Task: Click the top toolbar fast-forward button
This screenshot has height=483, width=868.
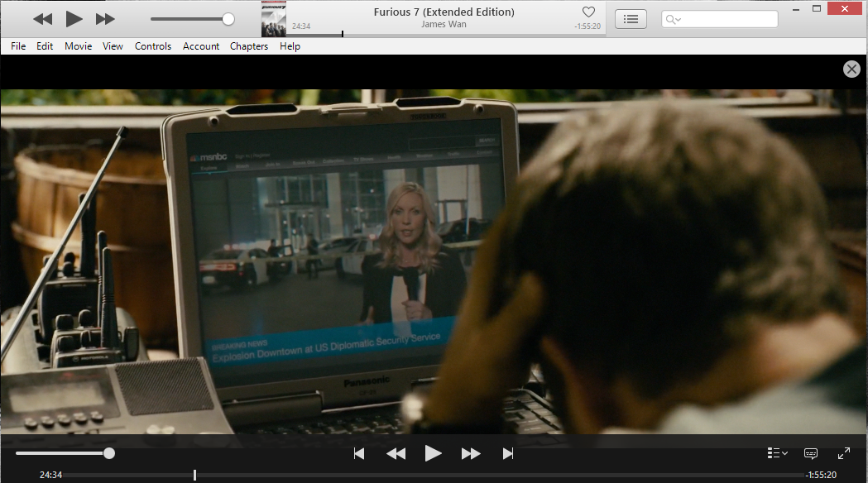Action: pos(105,19)
